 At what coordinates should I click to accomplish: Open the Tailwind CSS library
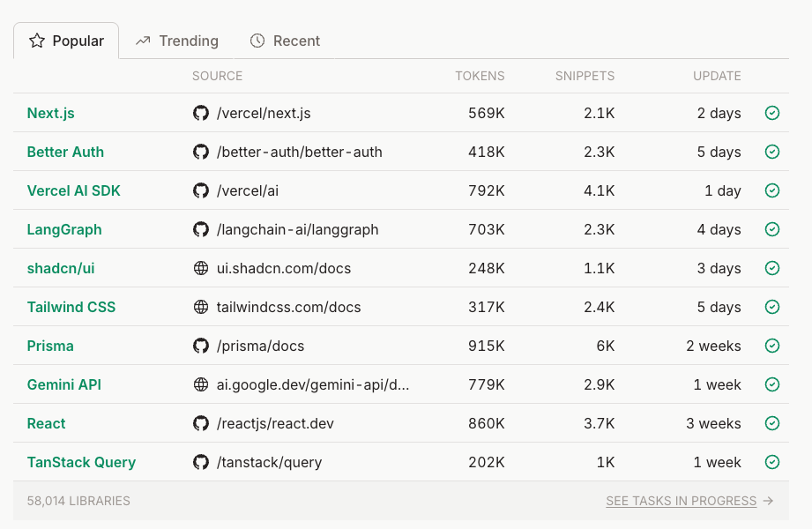[x=71, y=307]
